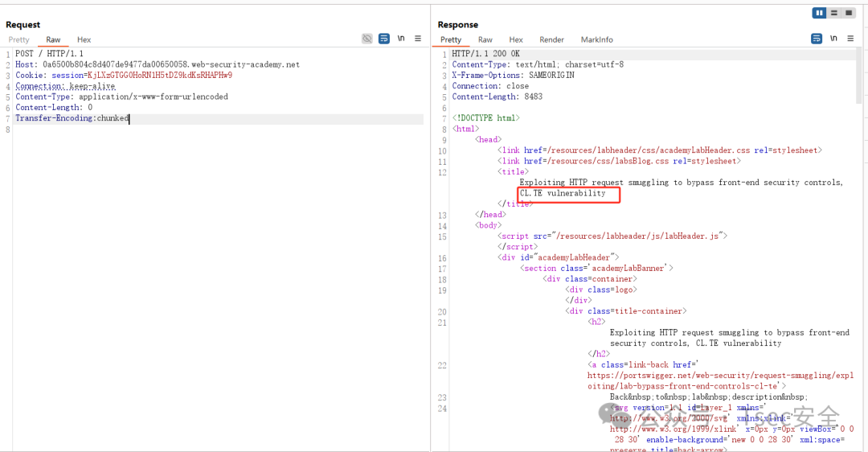Click 'X-Frame-Options: SAMEORIGIN' response header

(513, 76)
